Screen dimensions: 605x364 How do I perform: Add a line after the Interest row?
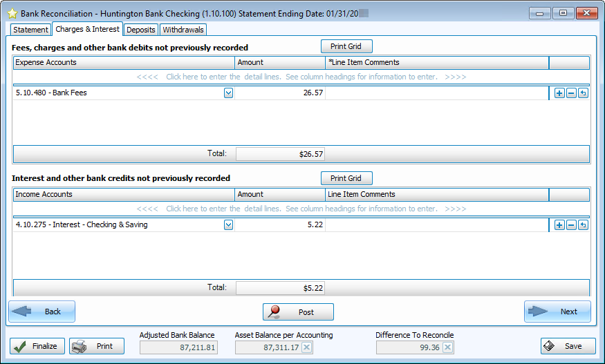click(559, 225)
